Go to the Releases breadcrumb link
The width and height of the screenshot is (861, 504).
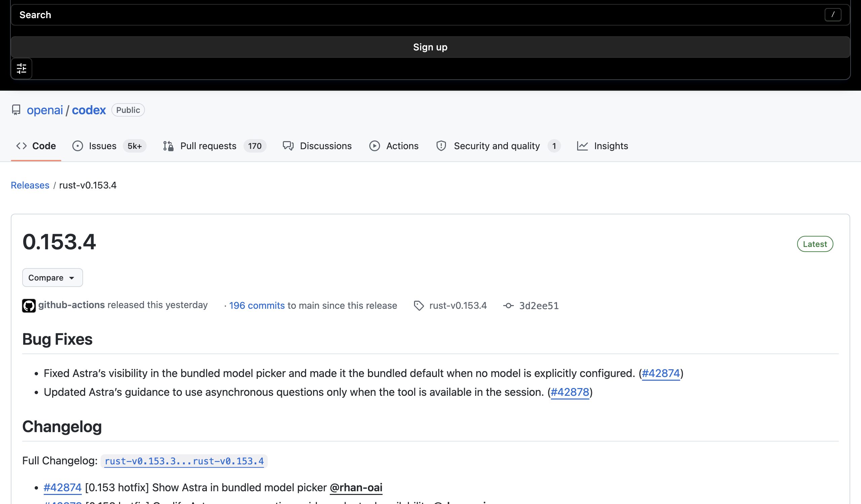tap(30, 185)
